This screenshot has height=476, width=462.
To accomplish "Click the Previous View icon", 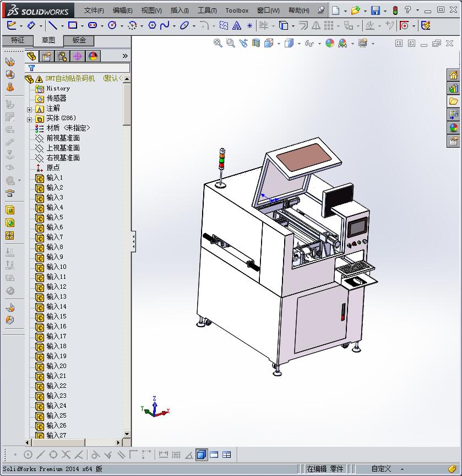I will pyautogui.click(x=243, y=43).
